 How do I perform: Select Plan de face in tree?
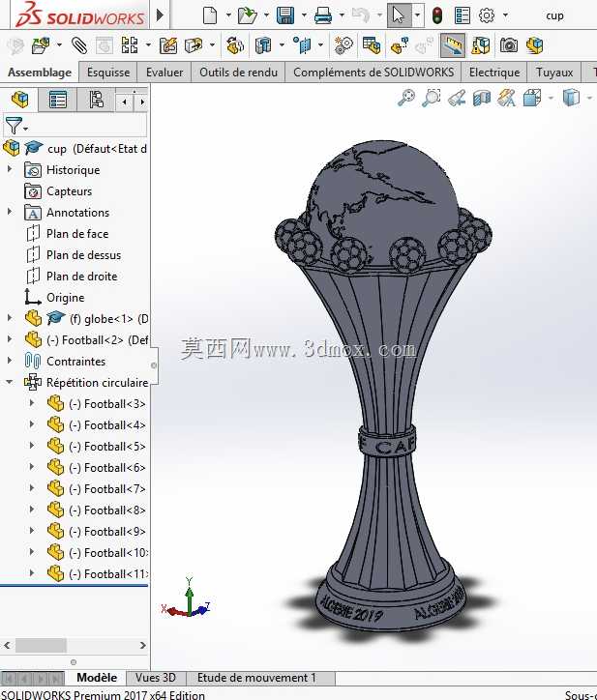point(77,233)
